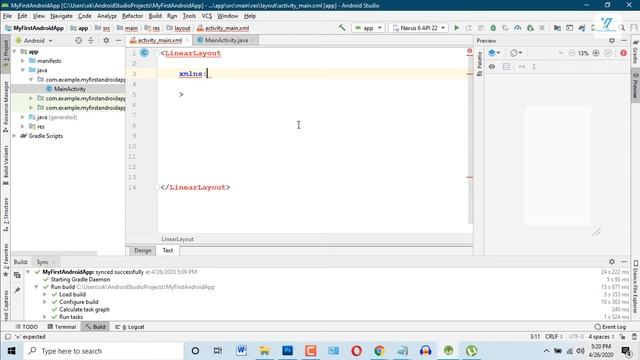Toggle the blueprint list icon in Preview toolbar
The width and height of the screenshot is (640, 360).
[x=506, y=67]
